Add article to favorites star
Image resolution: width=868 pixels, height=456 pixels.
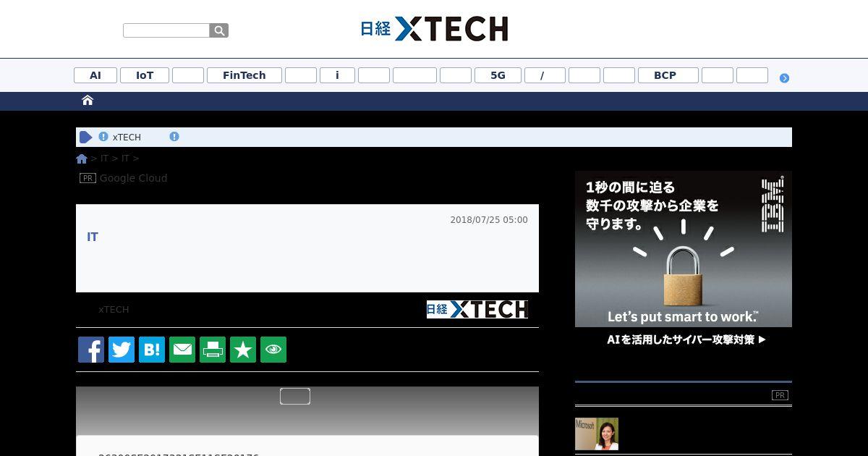[x=243, y=350]
